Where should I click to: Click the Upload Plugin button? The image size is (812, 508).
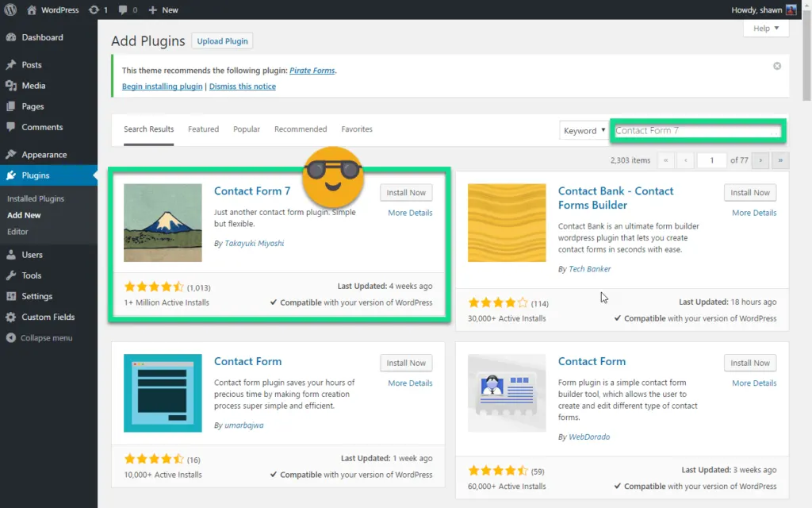point(222,41)
